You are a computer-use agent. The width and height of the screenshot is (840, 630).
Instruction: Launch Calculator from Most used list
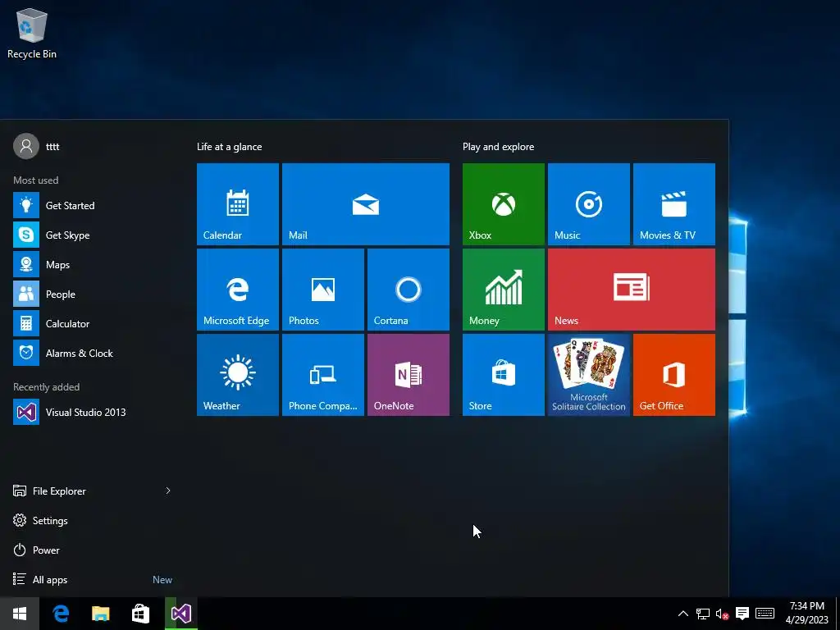pos(92,323)
